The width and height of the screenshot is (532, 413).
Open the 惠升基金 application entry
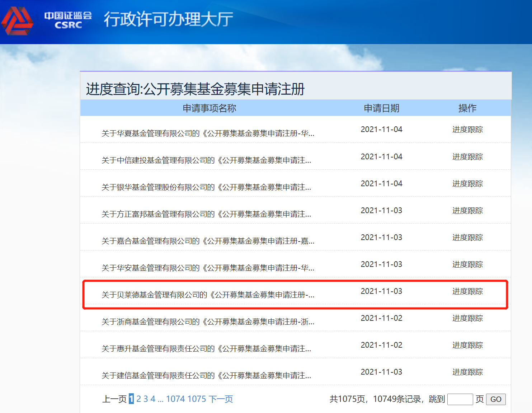[206, 349]
